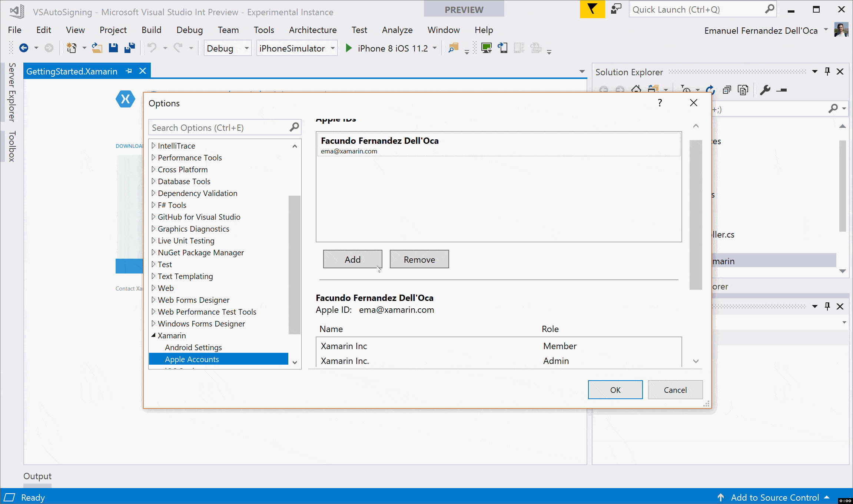Scroll down in Apple Accounts list
The image size is (853, 504).
coord(695,361)
